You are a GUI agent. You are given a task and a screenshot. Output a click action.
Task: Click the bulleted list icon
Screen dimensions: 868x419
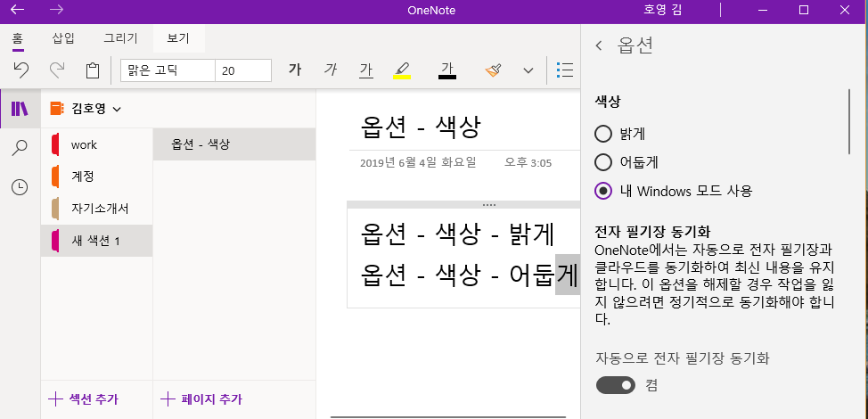click(565, 70)
